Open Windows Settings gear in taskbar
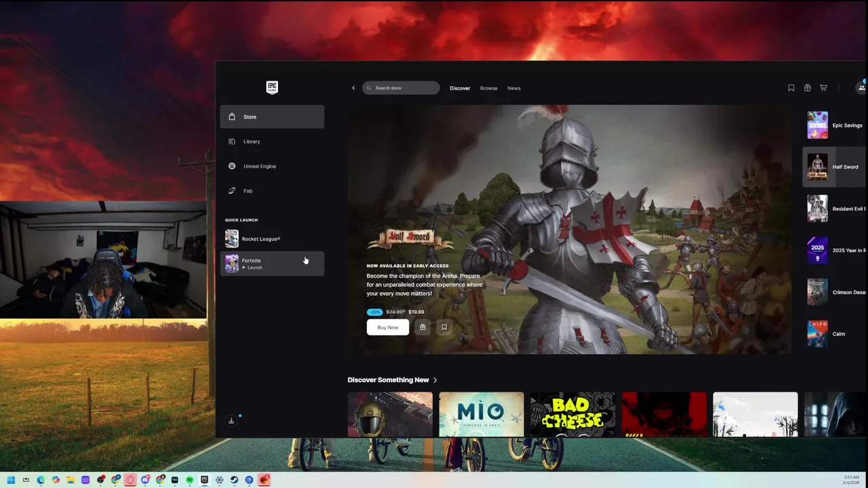Screen dimensions: 868x488 pyautogui.click(x=220, y=480)
